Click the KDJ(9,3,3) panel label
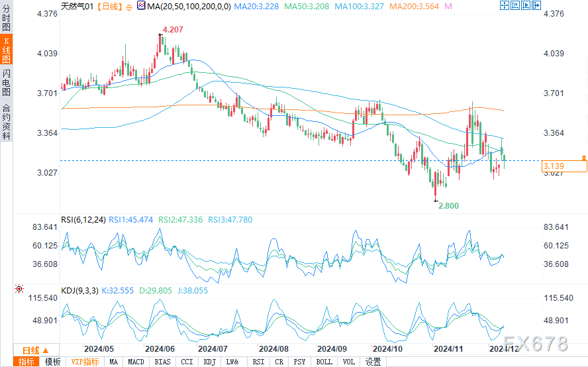The image size is (588, 367). 79,290
